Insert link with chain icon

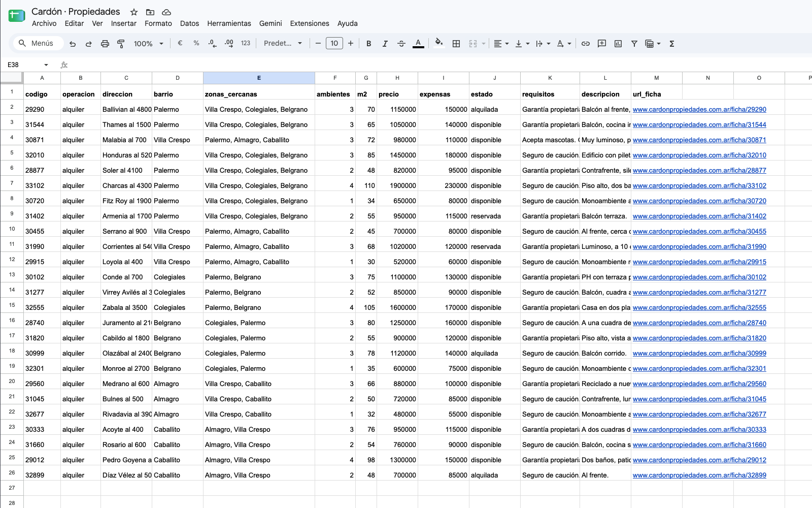click(586, 44)
